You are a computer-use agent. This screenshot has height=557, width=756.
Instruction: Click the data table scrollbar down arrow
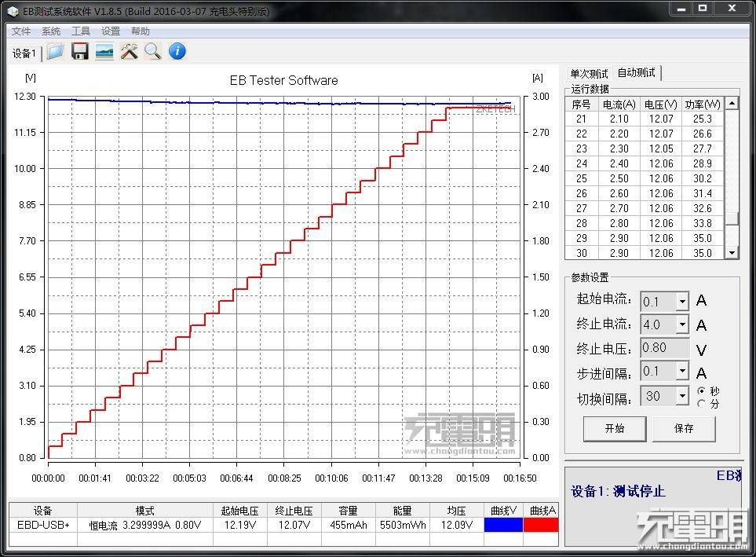click(x=730, y=252)
